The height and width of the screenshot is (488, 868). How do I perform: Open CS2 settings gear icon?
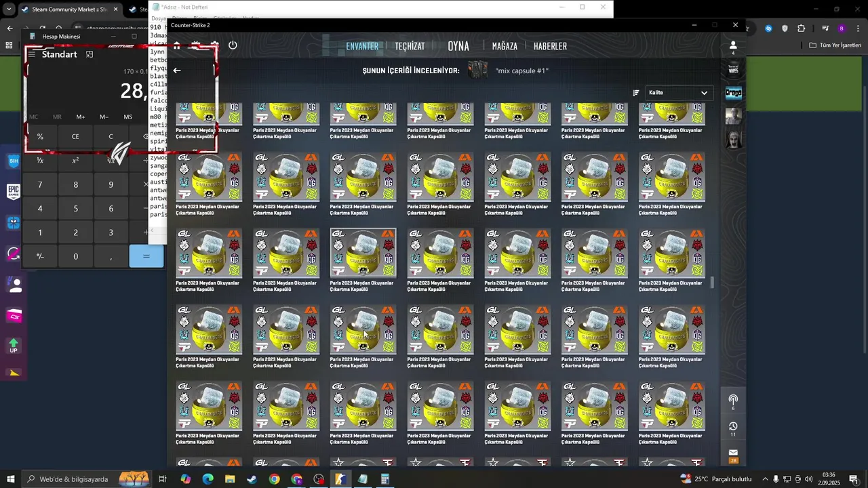tap(214, 45)
